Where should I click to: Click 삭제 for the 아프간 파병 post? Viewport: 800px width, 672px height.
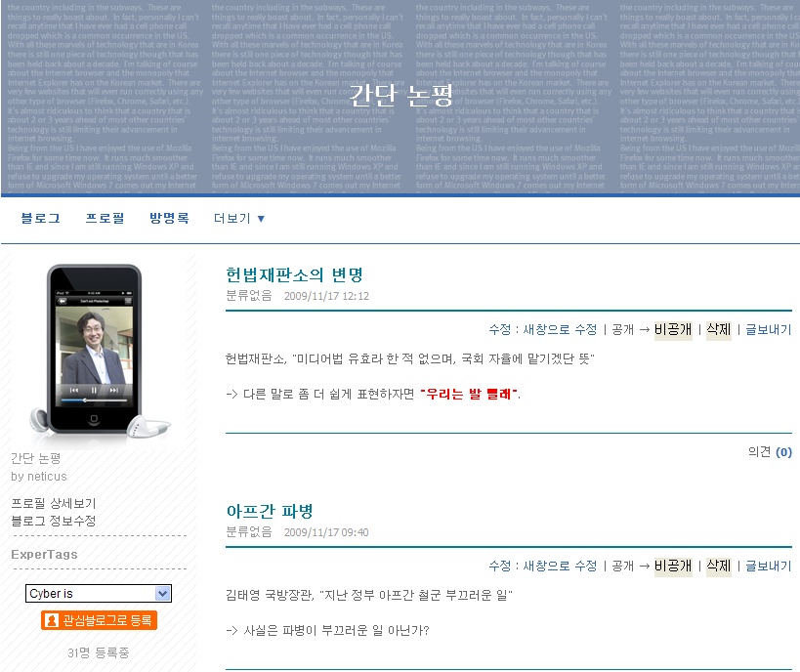[719, 566]
